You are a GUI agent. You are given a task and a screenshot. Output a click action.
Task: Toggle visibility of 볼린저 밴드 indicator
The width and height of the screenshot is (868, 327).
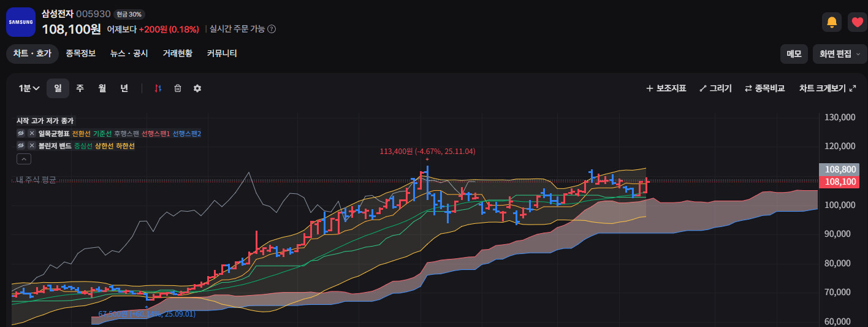tap(21, 146)
